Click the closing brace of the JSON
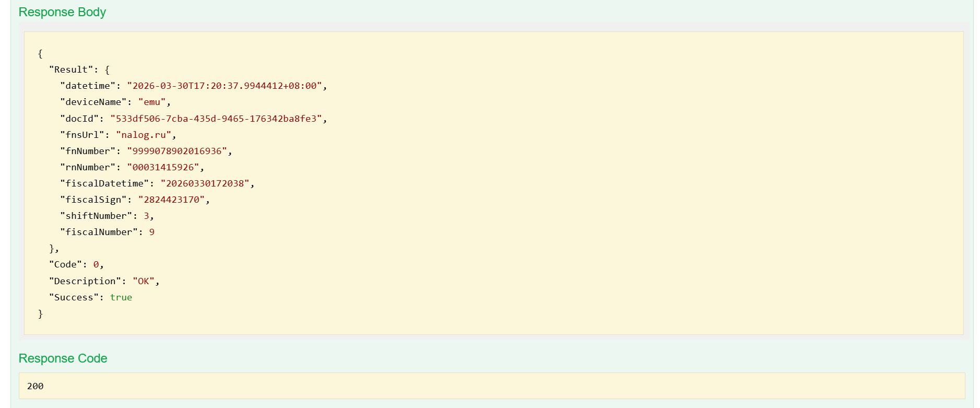The width and height of the screenshot is (980, 408). click(x=40, y=313)
